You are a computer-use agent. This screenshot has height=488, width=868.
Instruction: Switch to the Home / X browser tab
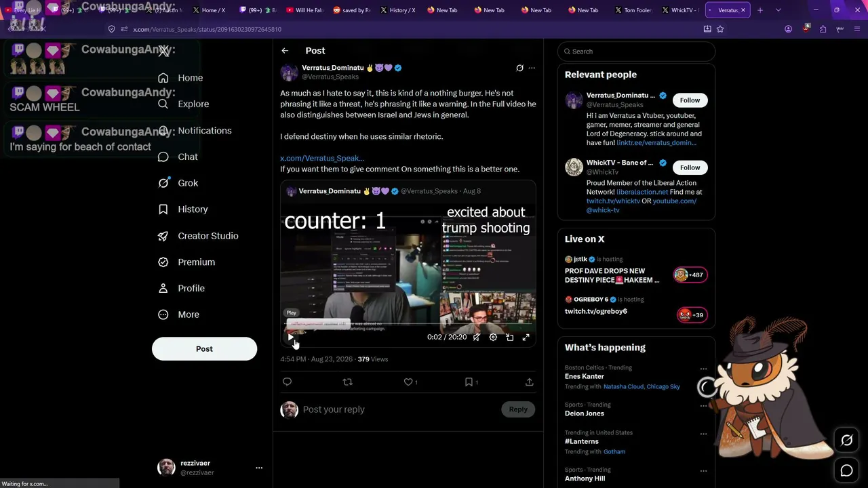pos(209,10)
